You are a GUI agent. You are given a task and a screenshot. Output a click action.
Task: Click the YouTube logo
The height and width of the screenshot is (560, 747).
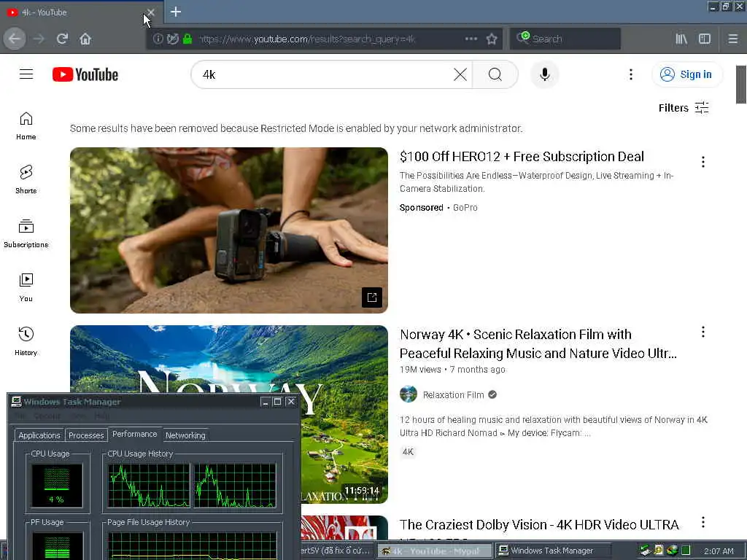[85, 74]
